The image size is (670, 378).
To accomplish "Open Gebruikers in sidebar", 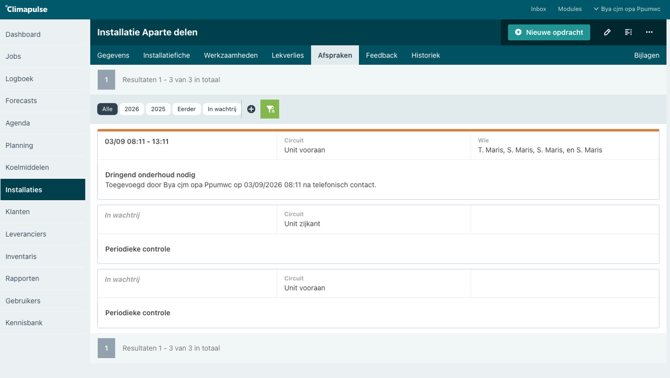I will [x=43, y=301].
